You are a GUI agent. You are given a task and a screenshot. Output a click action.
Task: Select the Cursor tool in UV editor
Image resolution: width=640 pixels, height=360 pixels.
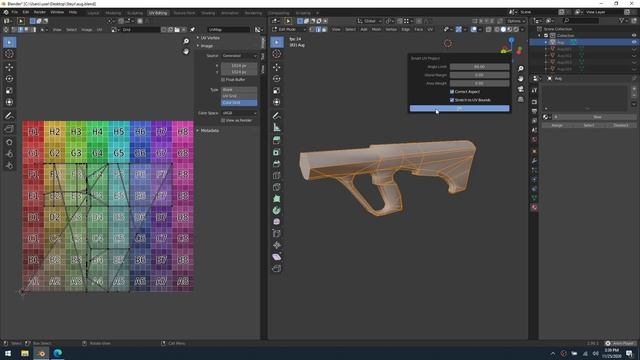[9, 54]
